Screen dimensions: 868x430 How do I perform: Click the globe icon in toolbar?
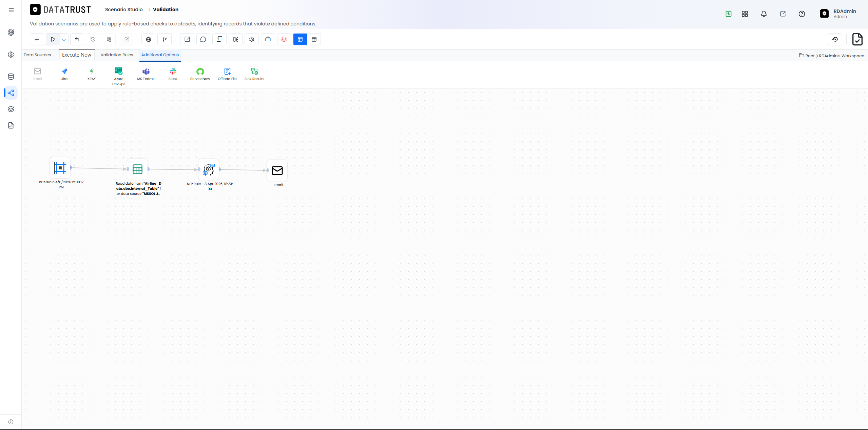149,39
